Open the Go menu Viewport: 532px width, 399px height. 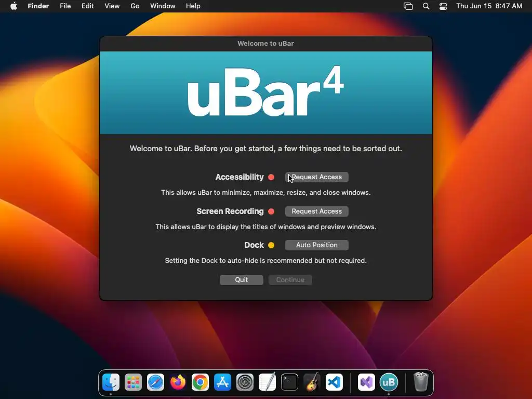click(135, 6)
